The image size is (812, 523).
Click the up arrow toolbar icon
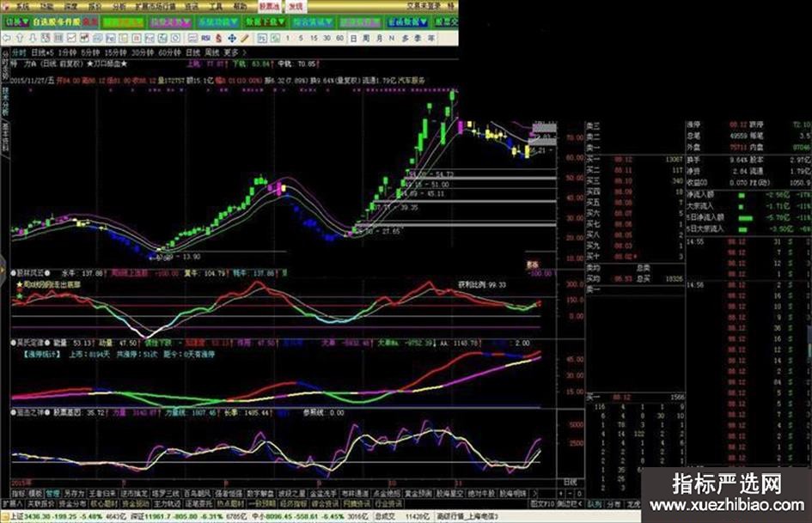20,38
